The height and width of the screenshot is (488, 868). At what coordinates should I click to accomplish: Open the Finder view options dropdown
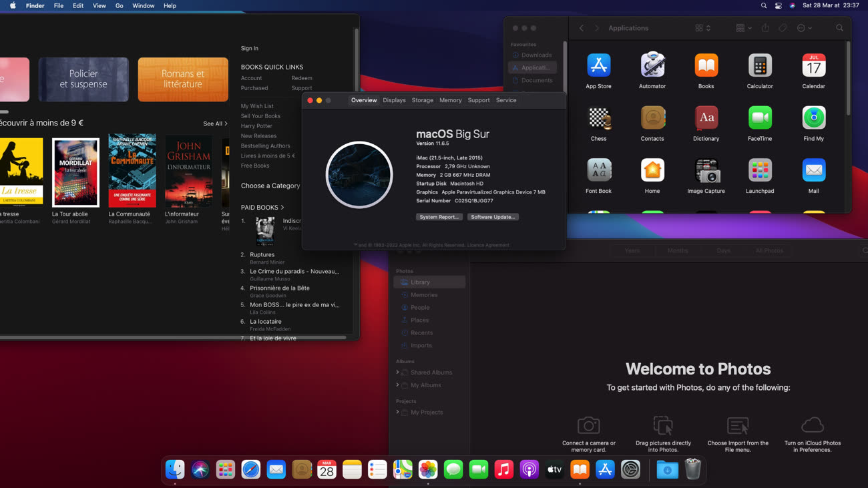pos(743,28)
